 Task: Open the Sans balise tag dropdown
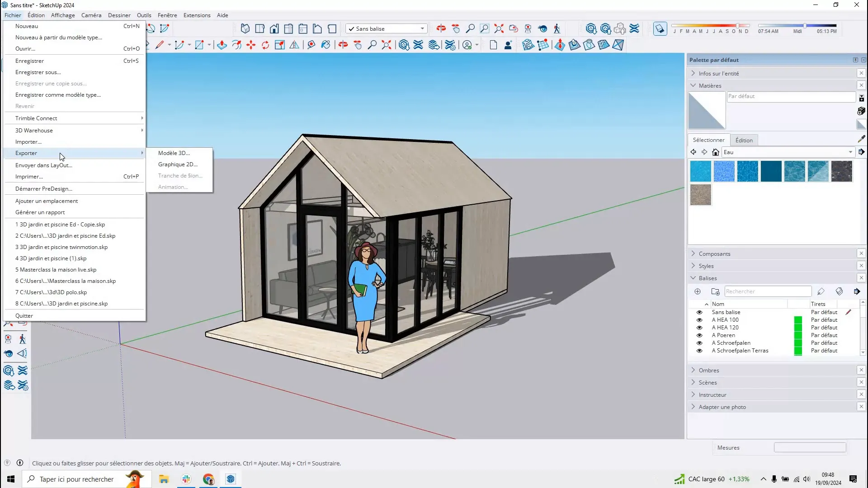point(387,28)
